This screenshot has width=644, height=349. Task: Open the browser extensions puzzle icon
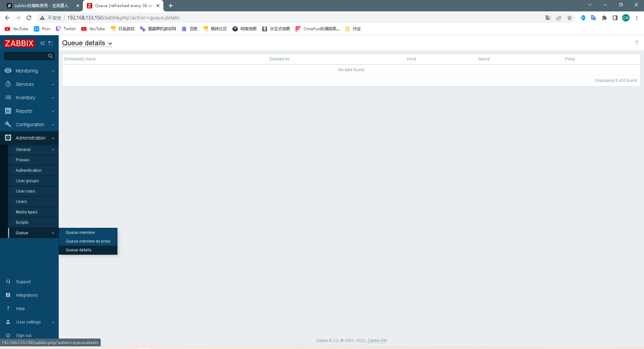(604, 18)
